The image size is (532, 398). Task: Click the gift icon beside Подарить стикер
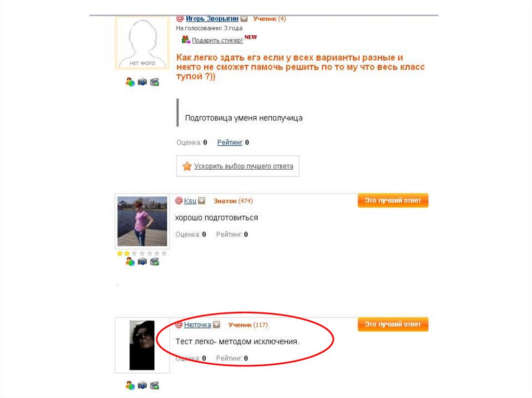coord(185,39)
